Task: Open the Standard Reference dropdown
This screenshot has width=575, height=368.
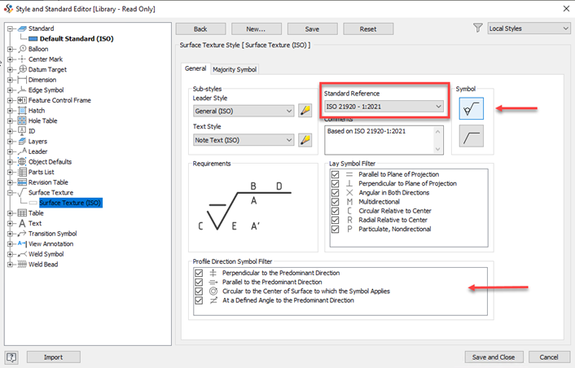Action: pos(384,106)
